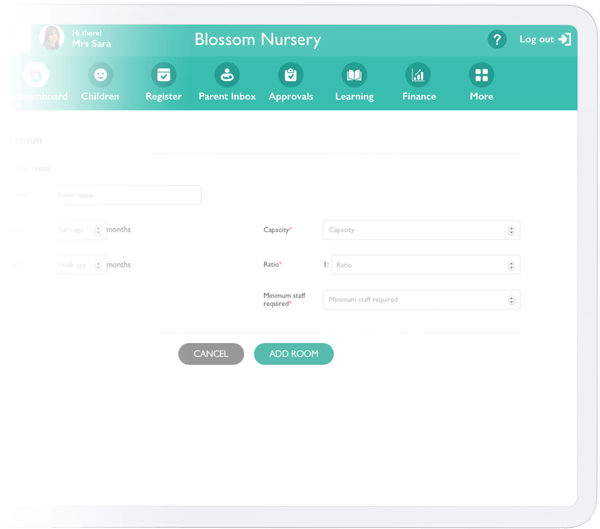Adjust the Capacity field stepper arrows
The image size is (600, 529).
click(x=512, y=230)
